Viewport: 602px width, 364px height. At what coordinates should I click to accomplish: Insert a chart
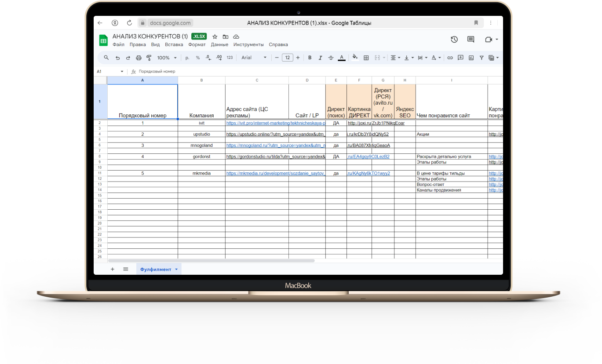471,58
